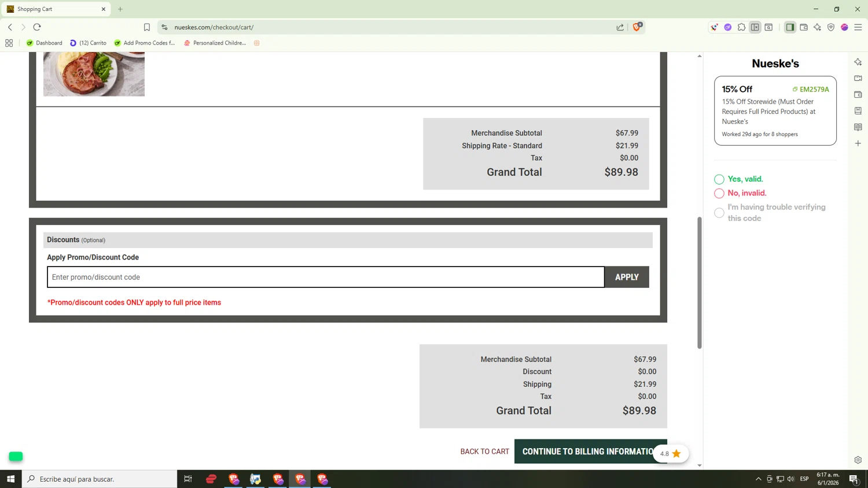Add item with sidebar plus icon
The height and width of the screenshot is (488, 868).
(858, 143)
